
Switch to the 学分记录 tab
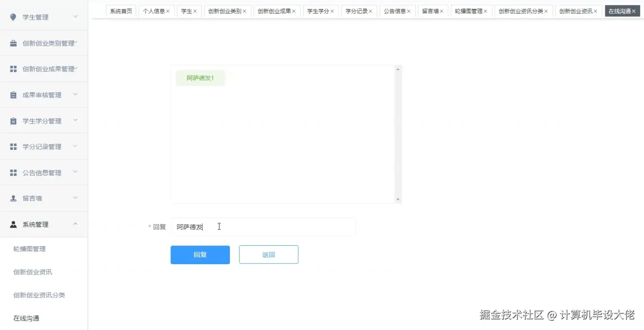pyautogui.click(x=356, y=11)
